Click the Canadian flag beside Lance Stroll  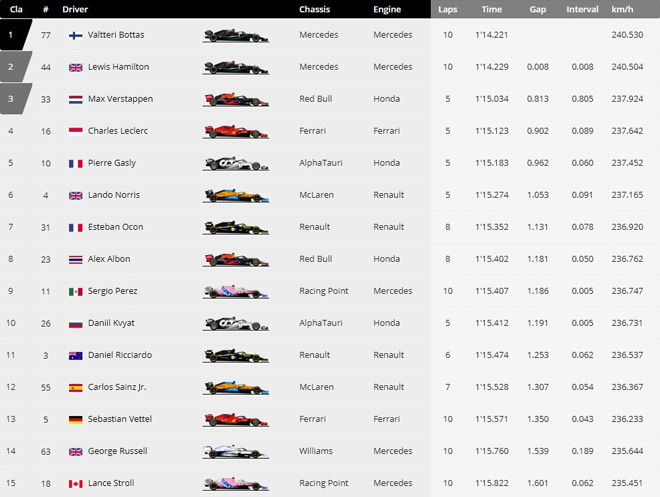75,483
